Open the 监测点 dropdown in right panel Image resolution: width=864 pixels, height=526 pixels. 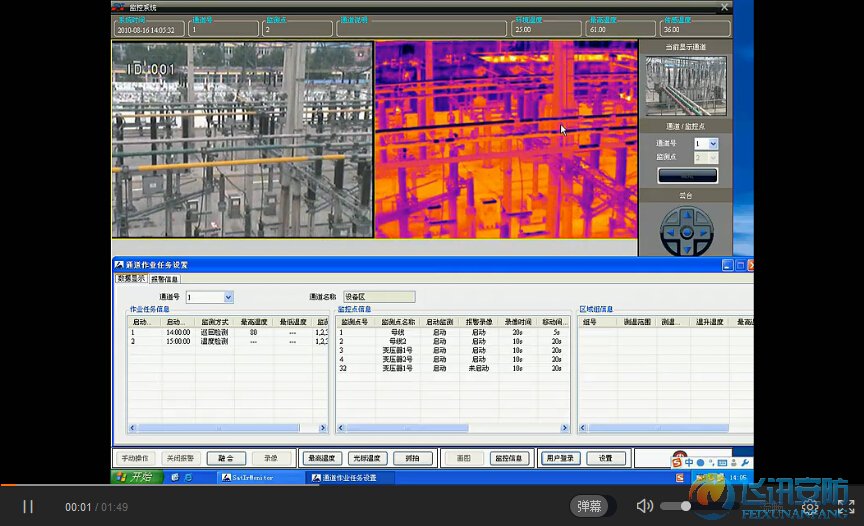(713, 158)
